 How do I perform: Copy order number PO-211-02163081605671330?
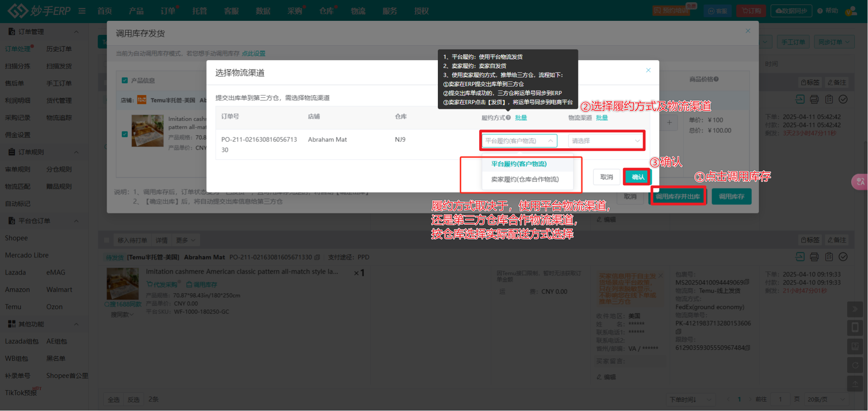point(317,257)
